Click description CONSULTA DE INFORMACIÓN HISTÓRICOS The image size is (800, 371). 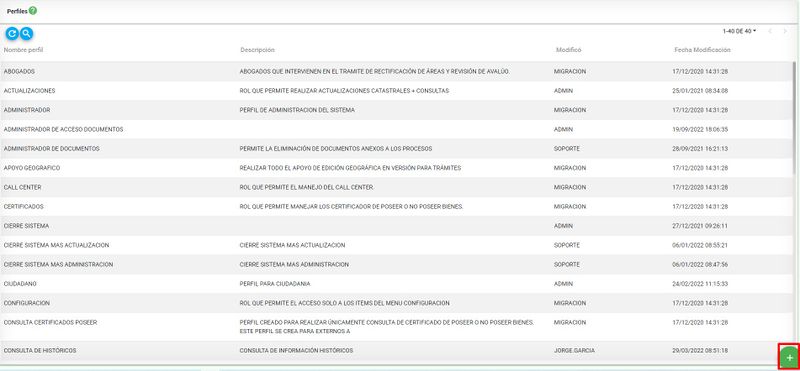(x=296, y=351)
